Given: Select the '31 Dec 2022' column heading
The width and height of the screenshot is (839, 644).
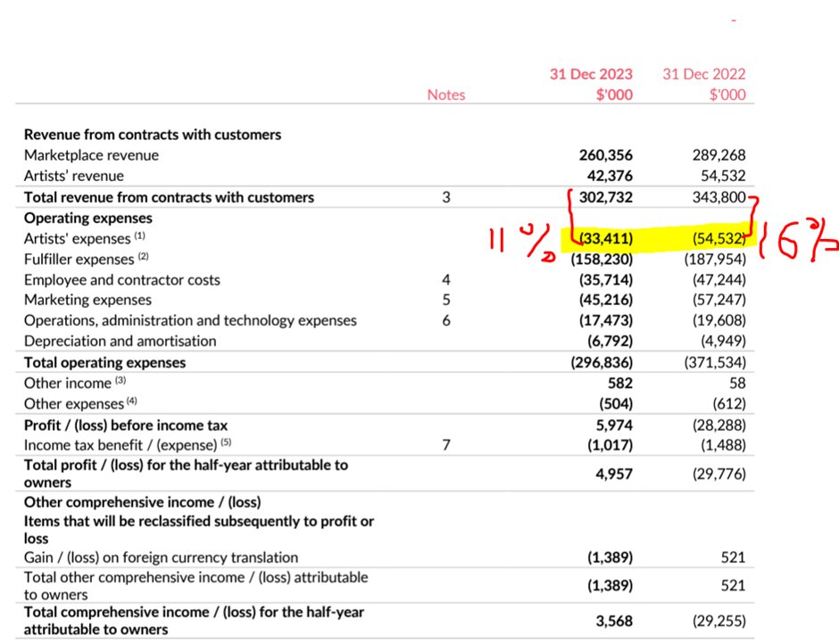Looking at the screenshot, I should click(x=703, y=74).
